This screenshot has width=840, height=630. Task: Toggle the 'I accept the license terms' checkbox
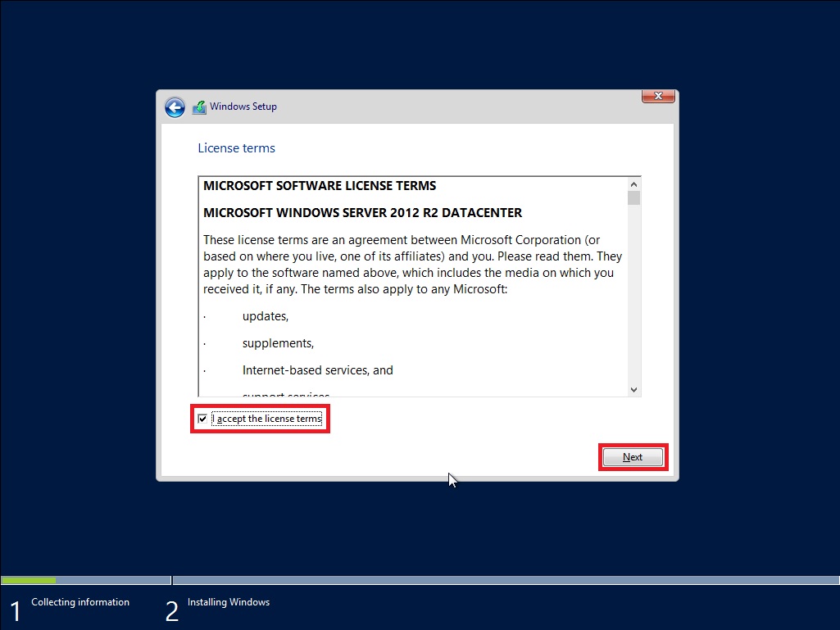202,419
